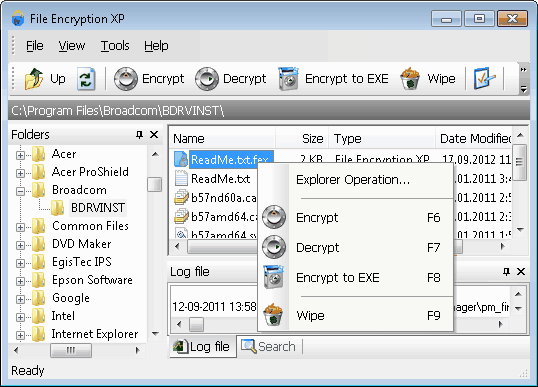Click the file list vertical scrollbar thumb

click(x=519, y=162)
